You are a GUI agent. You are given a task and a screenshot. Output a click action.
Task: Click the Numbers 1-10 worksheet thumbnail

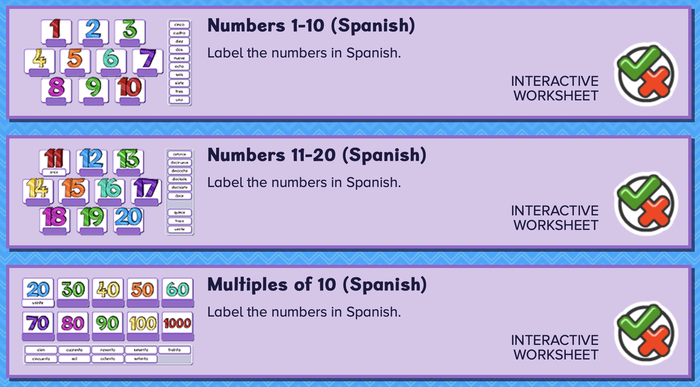108,62
